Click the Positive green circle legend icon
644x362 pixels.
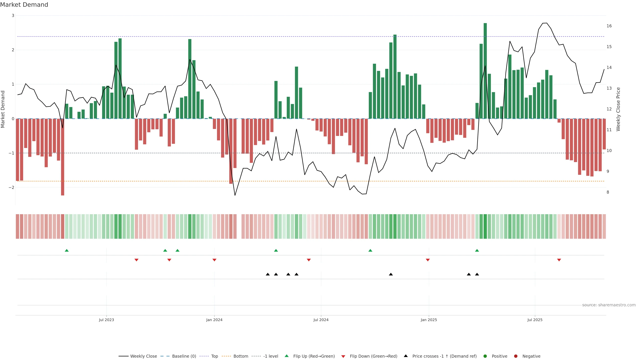tap(485, 356)
